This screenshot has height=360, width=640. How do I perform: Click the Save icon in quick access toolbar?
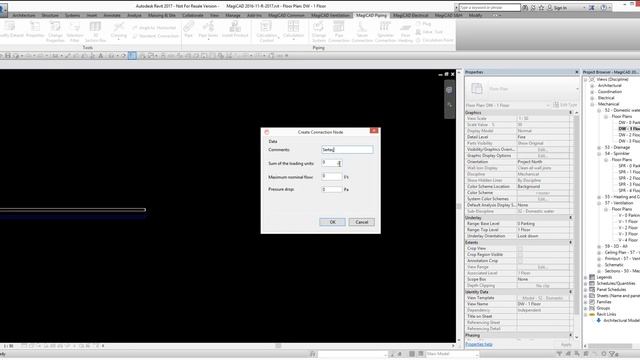click(8, 56)
